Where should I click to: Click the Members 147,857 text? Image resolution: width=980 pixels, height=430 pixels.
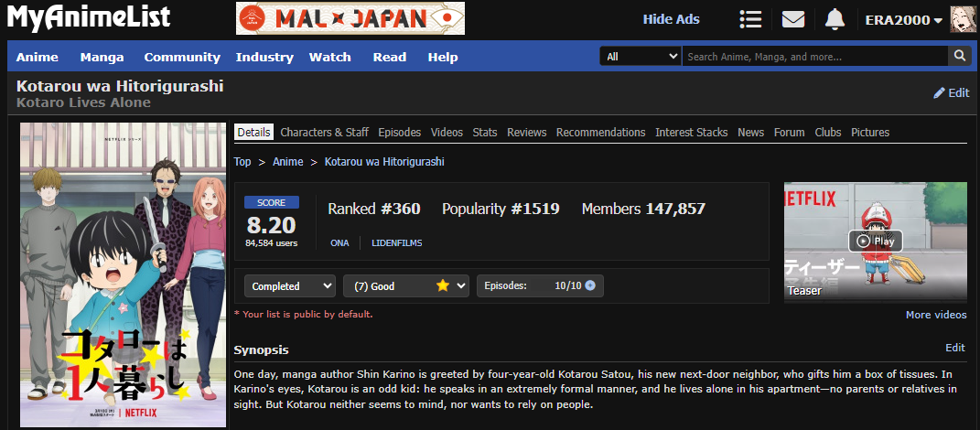644,209
